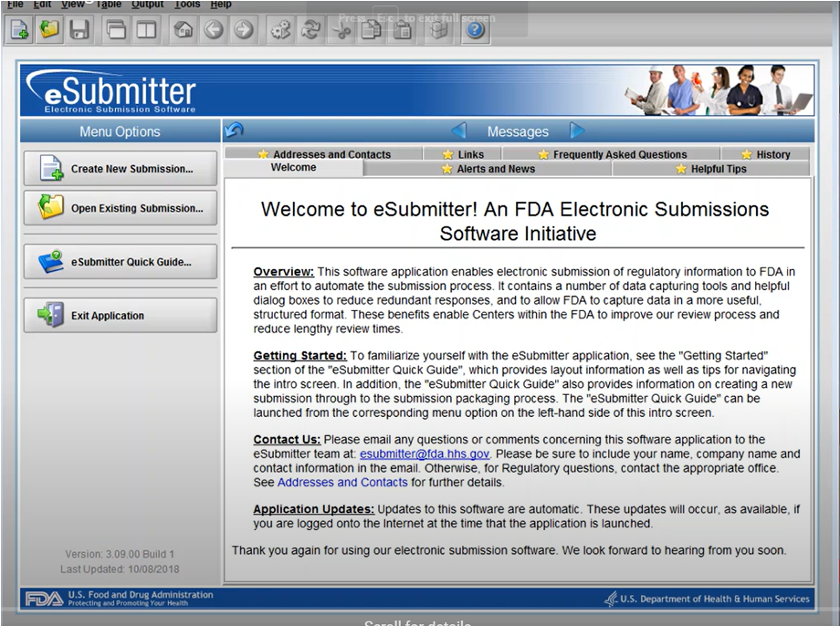Click the next Messages arrow
The image size is (840, 626).
[x=577, y=130]
